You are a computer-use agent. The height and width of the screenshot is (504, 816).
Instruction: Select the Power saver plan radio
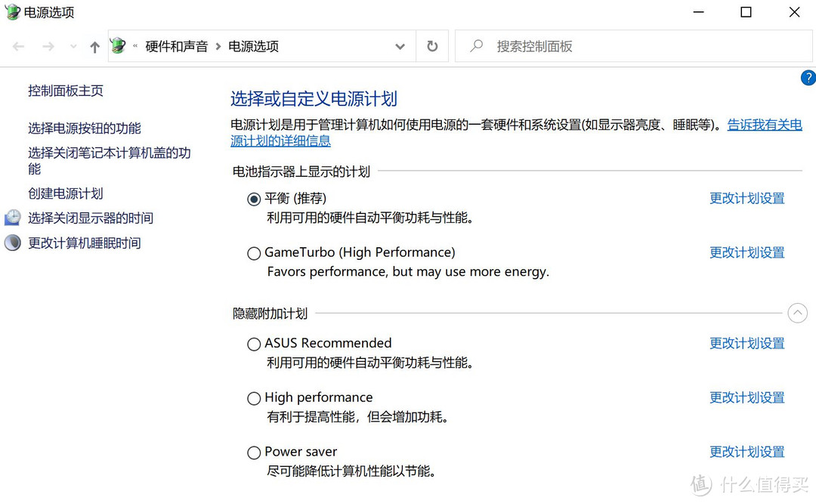pos(254,453)
